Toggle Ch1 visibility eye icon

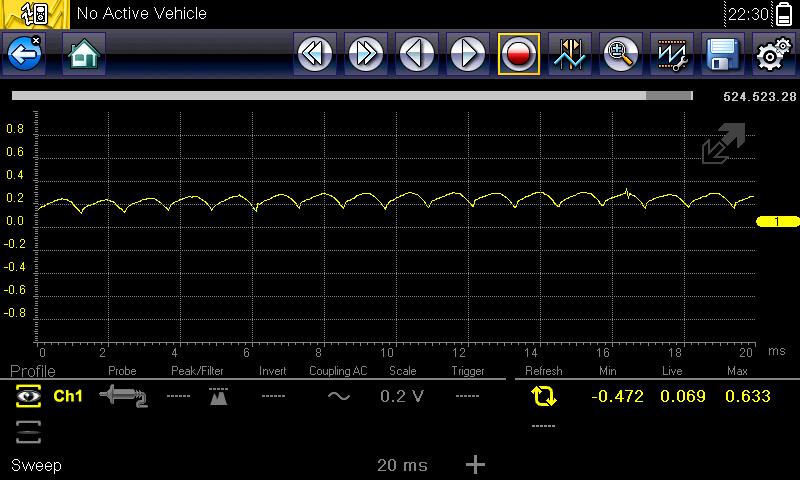[x=28, y=396]
